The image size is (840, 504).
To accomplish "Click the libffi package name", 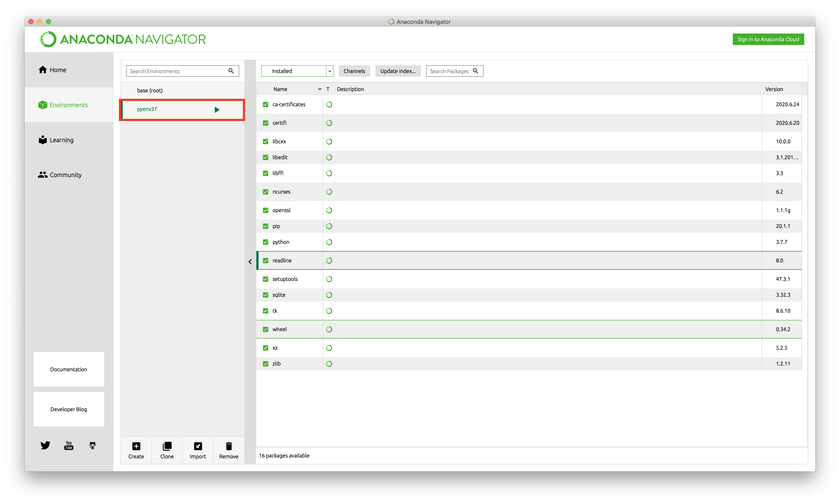I will pos(278,173).
